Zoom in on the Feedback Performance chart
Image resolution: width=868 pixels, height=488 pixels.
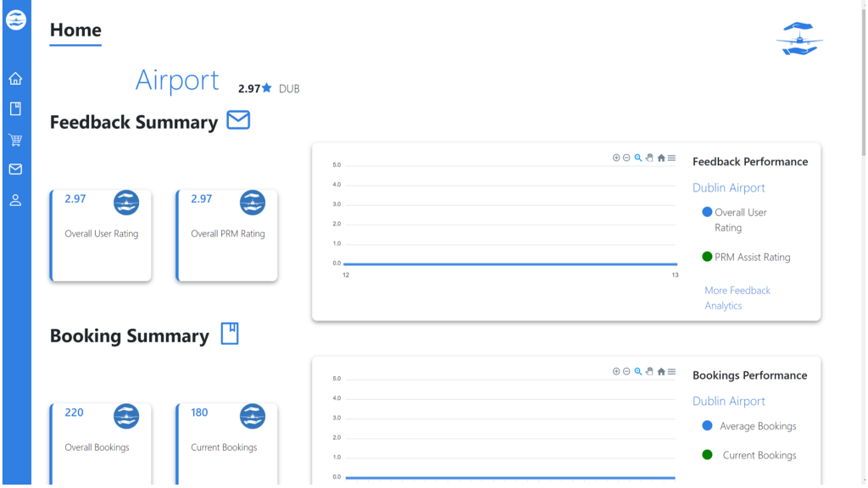616,158
